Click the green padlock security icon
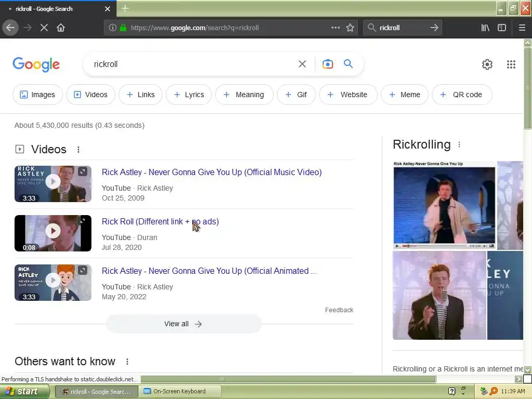 123,28
